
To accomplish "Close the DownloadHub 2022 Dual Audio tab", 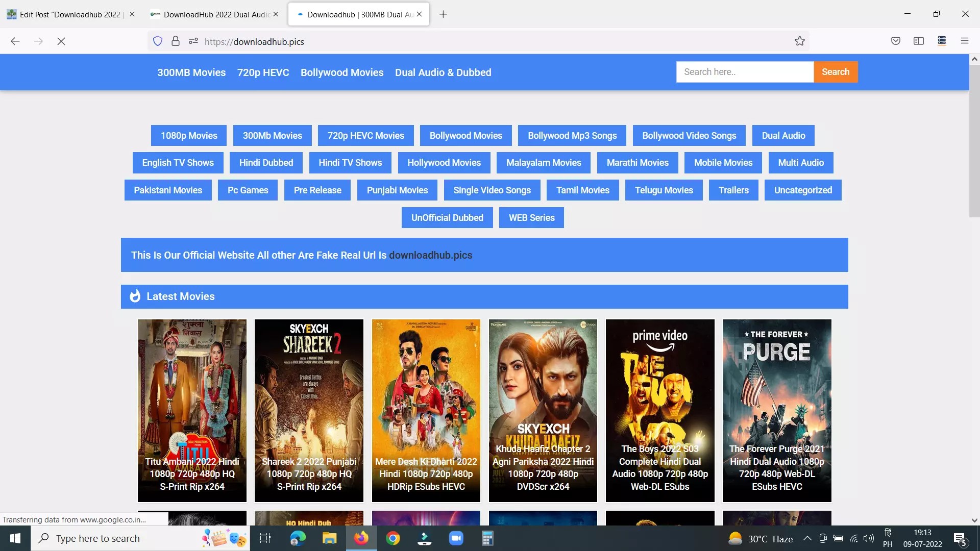I will coord(276,14).
